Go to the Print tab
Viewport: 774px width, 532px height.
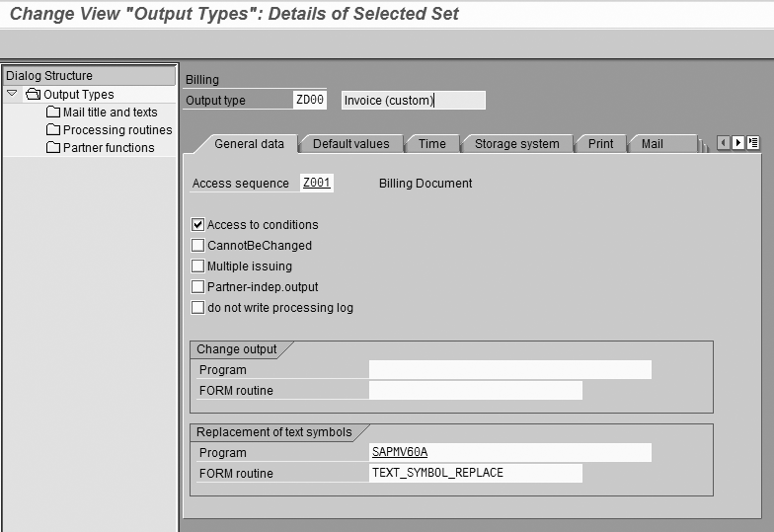[600, 144]
